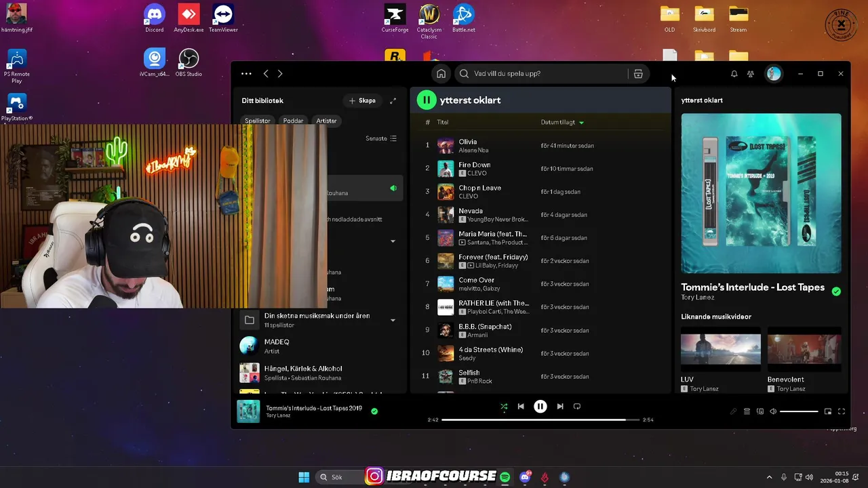868x488 pixels.
Task: Pause playback in the bottom player
Action: [540, 407]
